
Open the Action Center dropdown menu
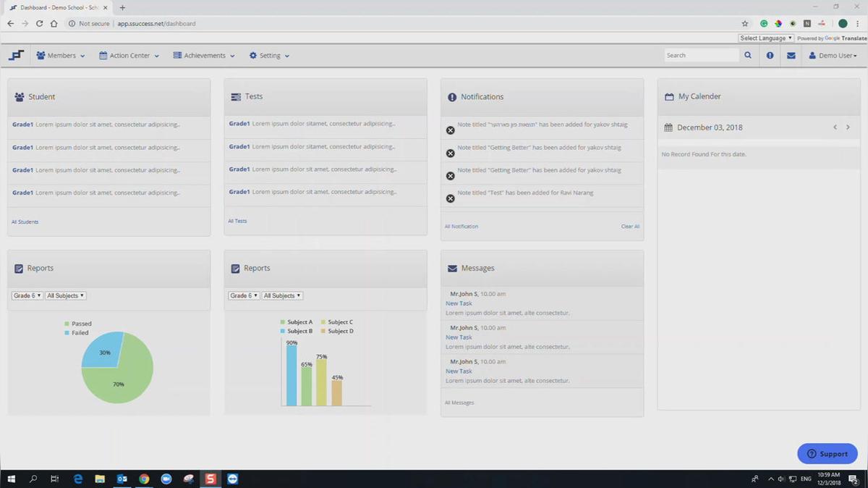click(129, 56)
